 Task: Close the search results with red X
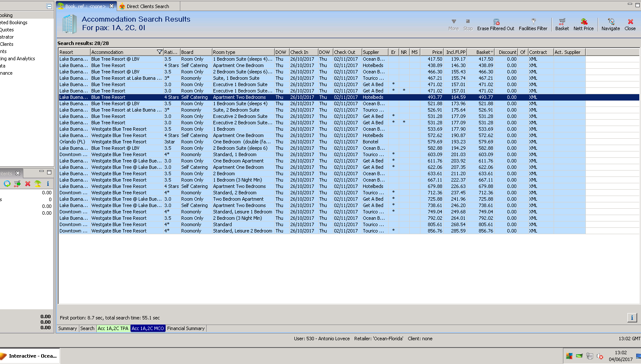point(630,24)
